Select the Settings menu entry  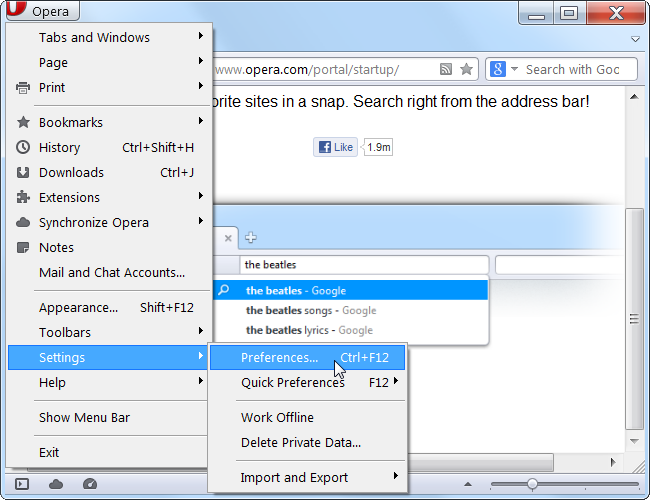coord(108,357)
